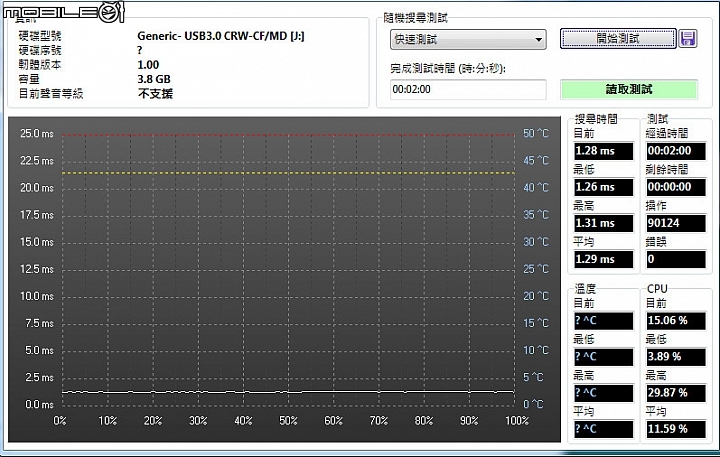The width and height of the screenshot is (720, 457).
Task: Click the elapsed time value in 測試 panel
Action: point(675,151)
